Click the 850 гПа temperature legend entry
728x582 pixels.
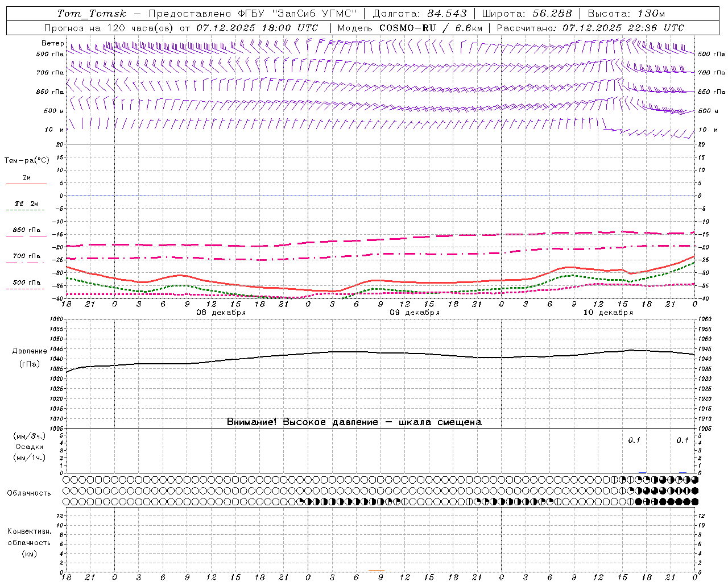coord(26,230)
